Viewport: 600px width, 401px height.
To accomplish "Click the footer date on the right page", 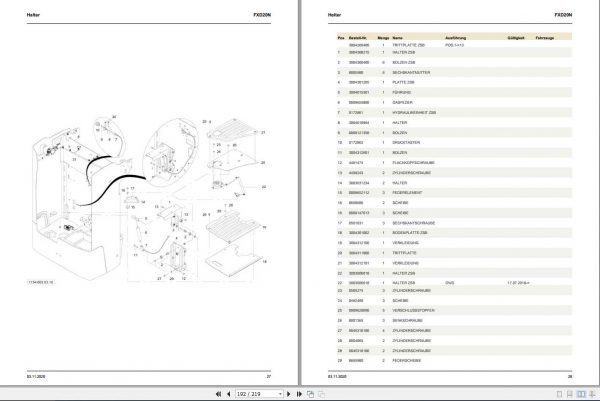I will point(337,377).
